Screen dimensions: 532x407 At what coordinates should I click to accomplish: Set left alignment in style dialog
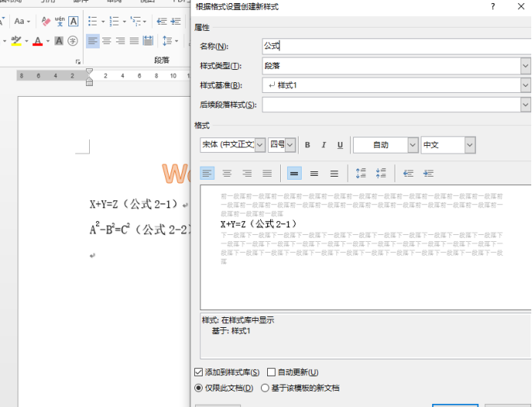coord(207,174)
